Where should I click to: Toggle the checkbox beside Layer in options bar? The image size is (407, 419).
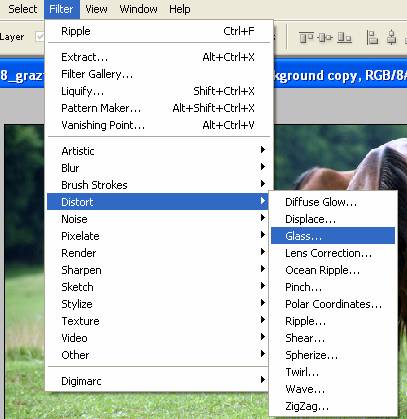(x=40, y=36)
